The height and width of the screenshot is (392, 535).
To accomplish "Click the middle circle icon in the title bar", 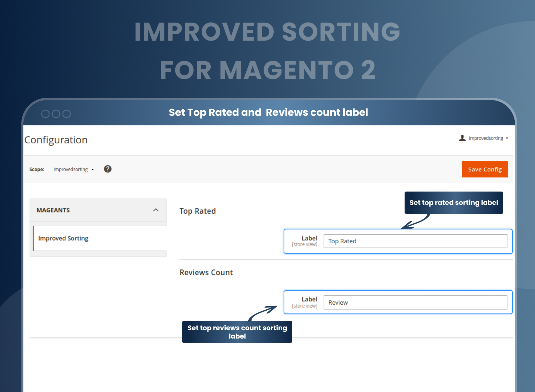I will click(56, 114).
